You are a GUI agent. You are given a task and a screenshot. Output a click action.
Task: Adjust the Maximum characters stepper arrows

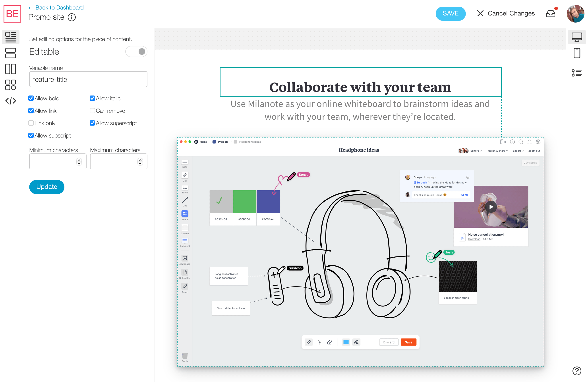pyautogui.click(x=140, y=161)
